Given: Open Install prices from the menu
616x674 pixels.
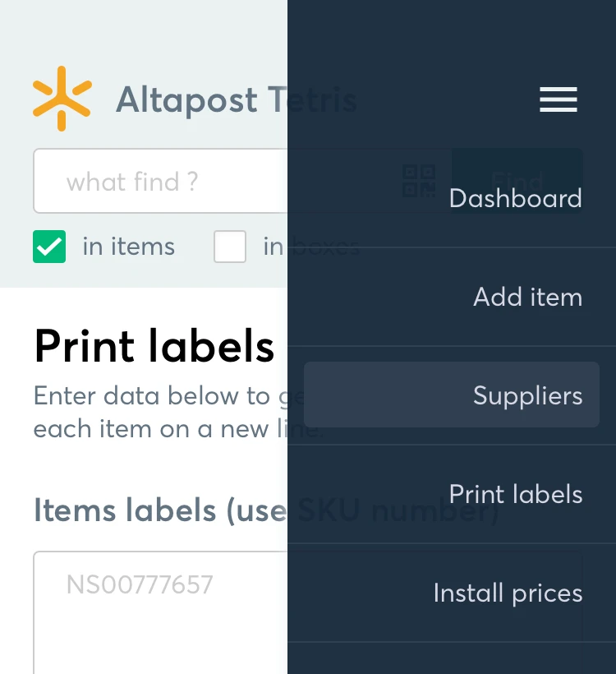Looking at the screenshot, I should [508, 593].
